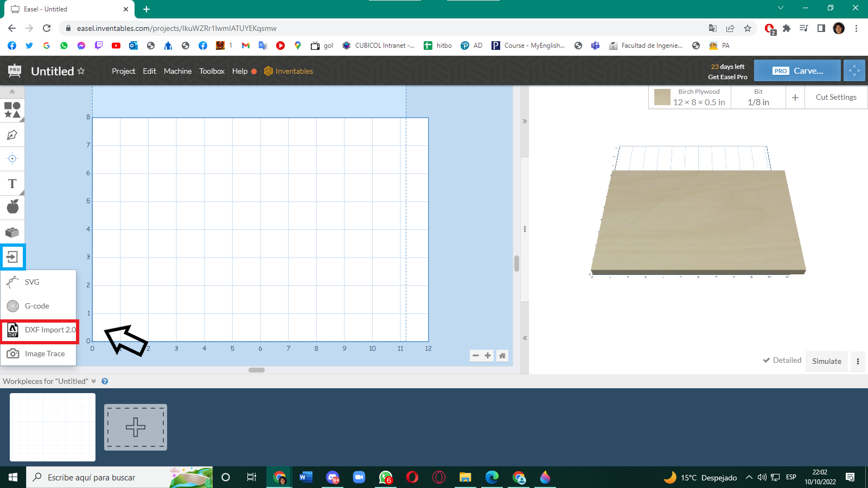Open the Project menu
Image resolution: width=868 pixels, height=488 pixels.
(x=124, y=71)
